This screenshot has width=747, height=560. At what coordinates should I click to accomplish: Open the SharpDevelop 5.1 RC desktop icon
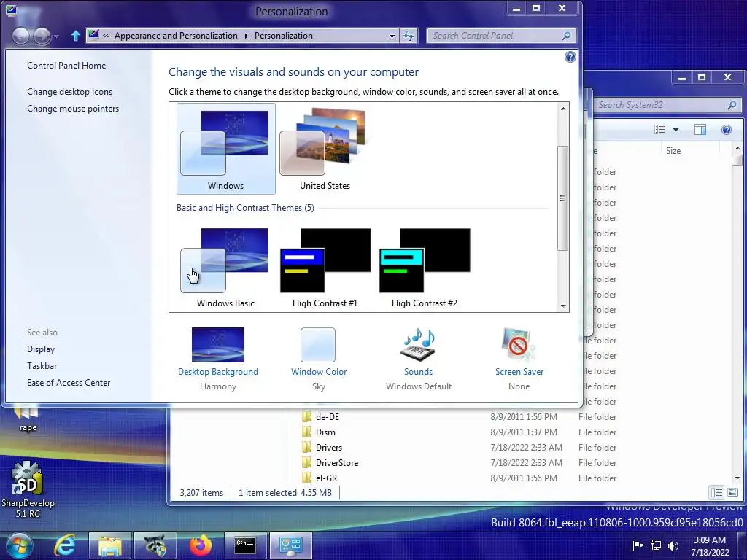pos(28,489)
